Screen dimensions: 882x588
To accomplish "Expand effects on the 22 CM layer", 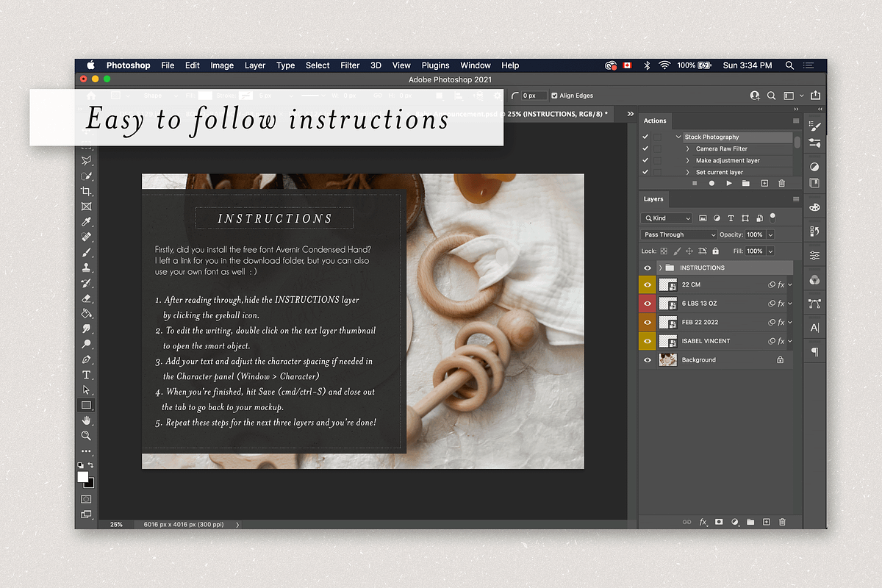I will 790,284.
